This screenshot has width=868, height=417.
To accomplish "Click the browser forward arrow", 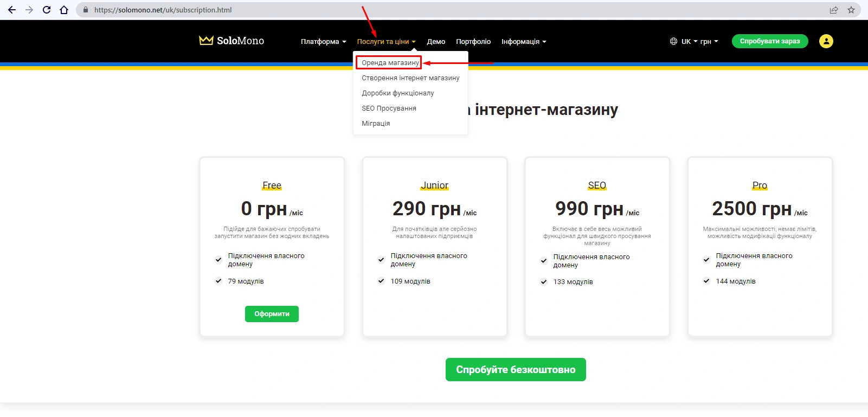I will point(29,10).
